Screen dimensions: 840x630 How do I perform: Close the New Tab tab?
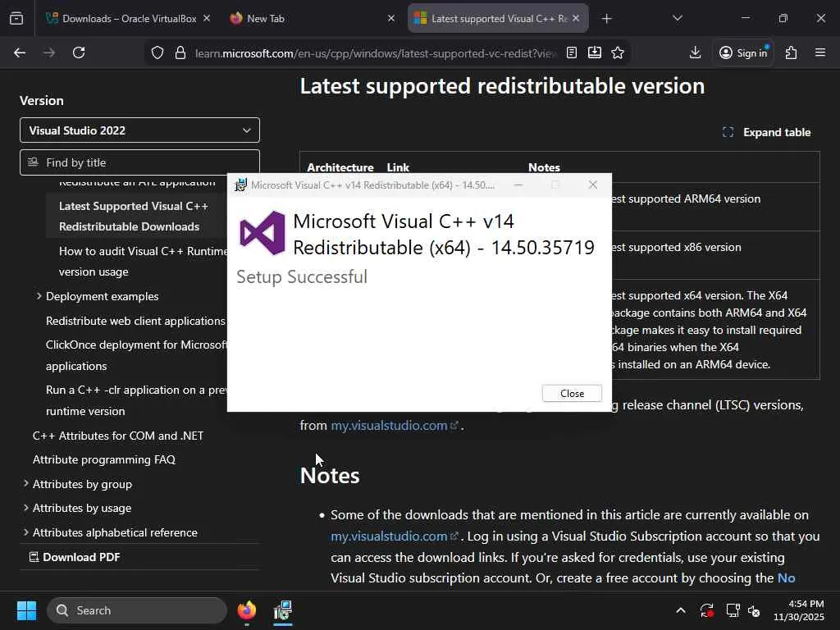point(391,18)
